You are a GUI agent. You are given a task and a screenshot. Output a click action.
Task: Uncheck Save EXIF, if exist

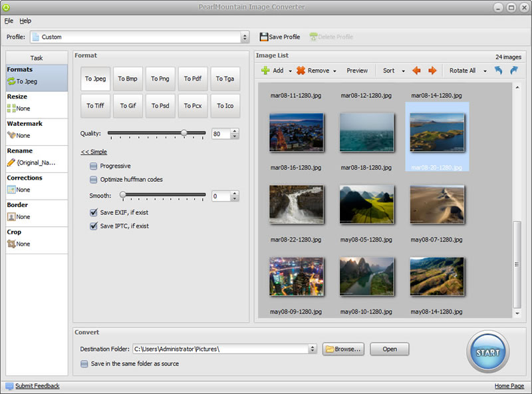(94, 212)
